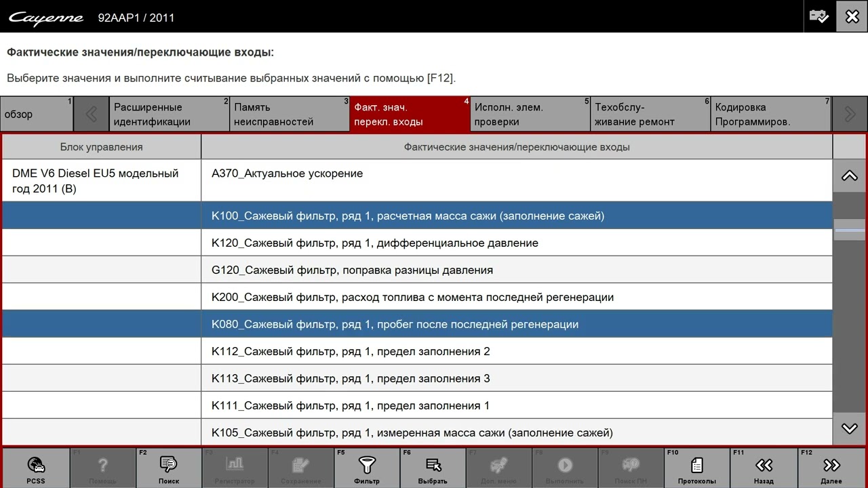Select K111 предел заполнения 1 row
868x488 pixels.
pyautogui.click(x=517, y=405)
